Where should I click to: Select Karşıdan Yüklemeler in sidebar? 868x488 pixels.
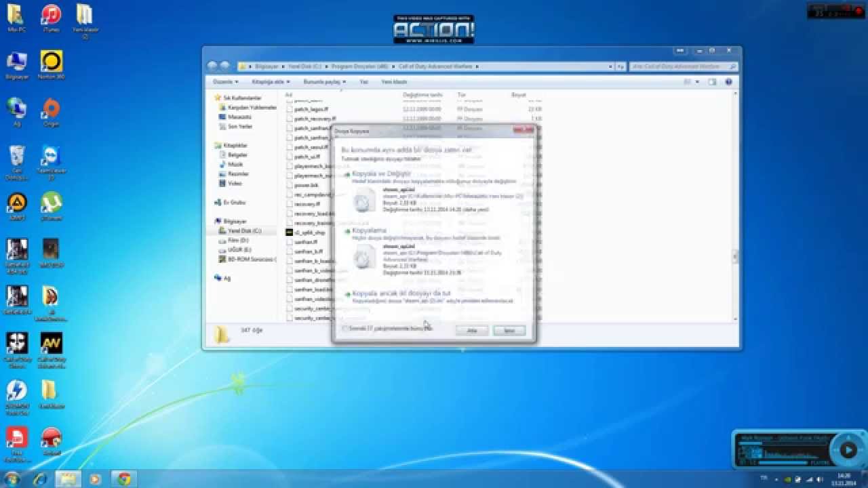click(252, 108)
